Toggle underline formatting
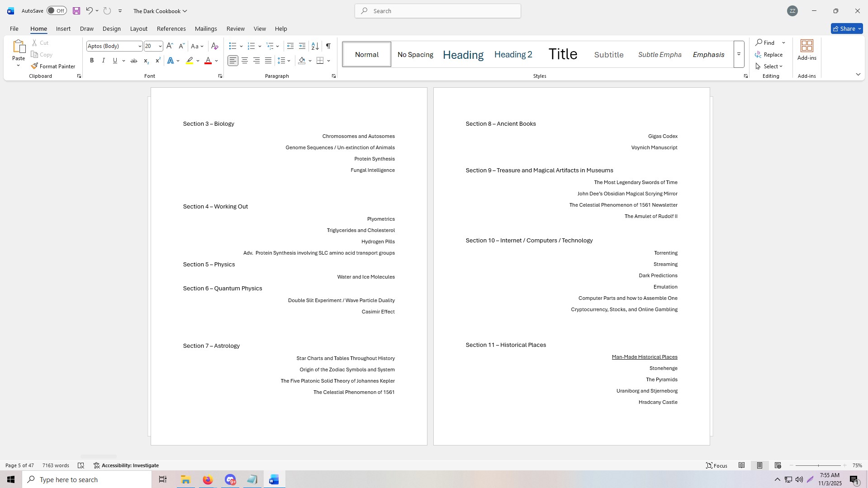The height and width of the screenshot is (488, 868). tap(115, 61)
